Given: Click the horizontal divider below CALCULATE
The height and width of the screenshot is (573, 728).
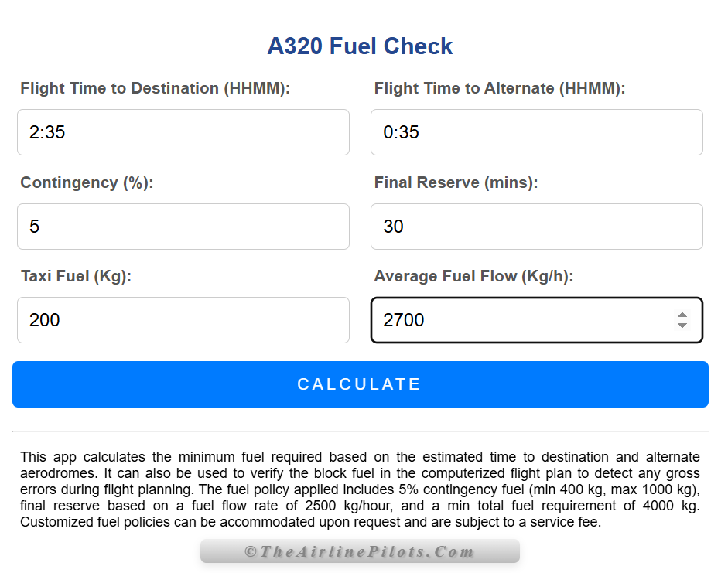Looking at the screenshot, I should pyautogui.click(x=360, y=431).
